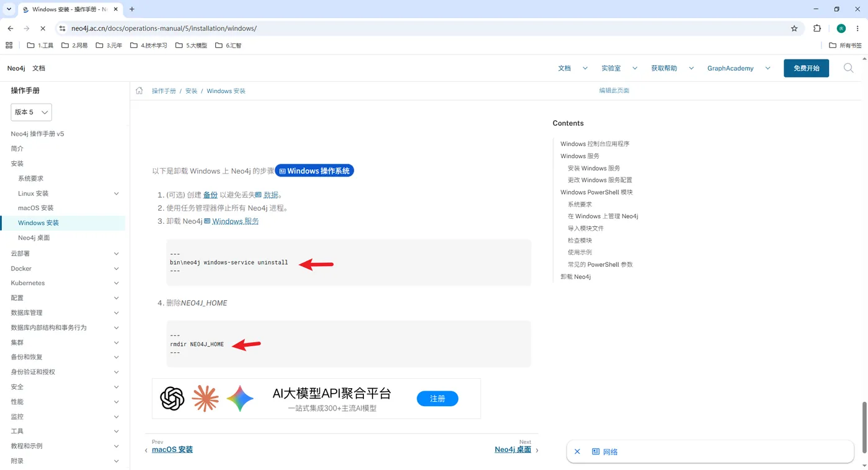
Task: Expand the 云部署 sidebar section
Action: coord(117,254)
